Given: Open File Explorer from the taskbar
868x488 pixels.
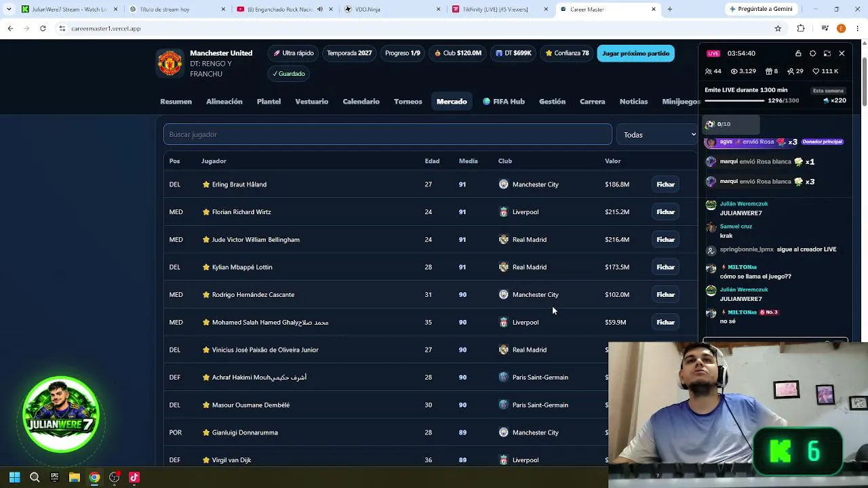Looking at the screenshot, I should [75, 477].
